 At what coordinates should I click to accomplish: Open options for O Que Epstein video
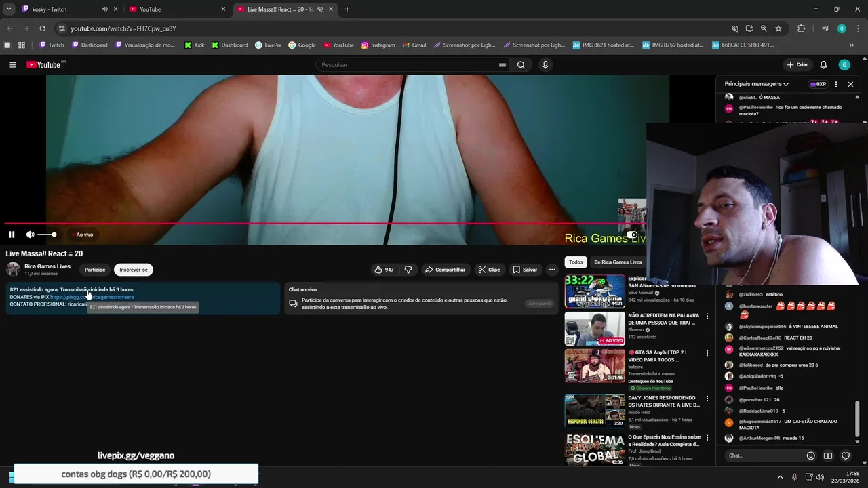[707, 438]
